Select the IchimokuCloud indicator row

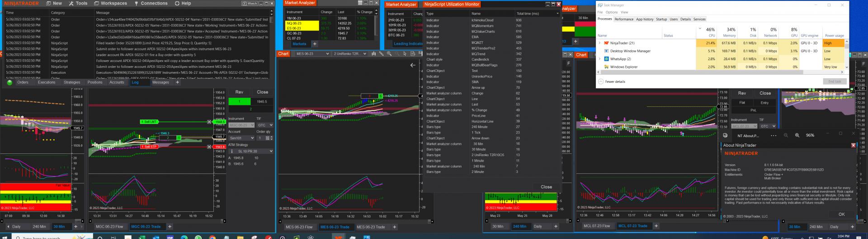[492, 20]
